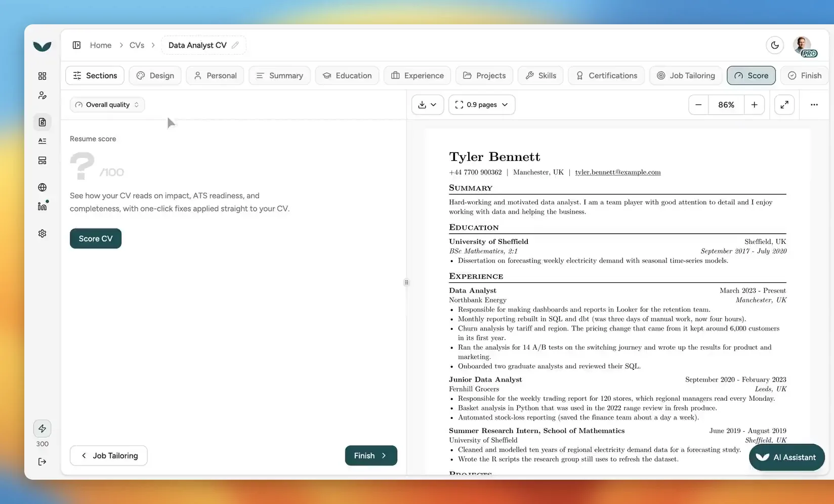Rename CV using pencil edit icon

pyautogui.click(x=235, y=45)
